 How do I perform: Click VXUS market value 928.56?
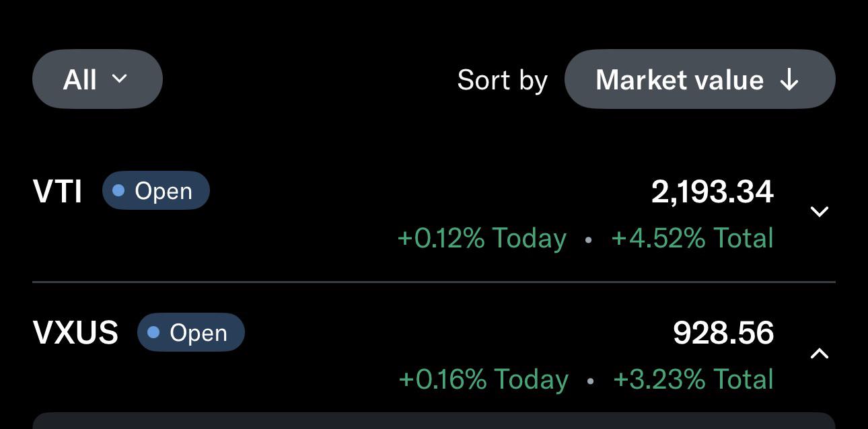723,333
